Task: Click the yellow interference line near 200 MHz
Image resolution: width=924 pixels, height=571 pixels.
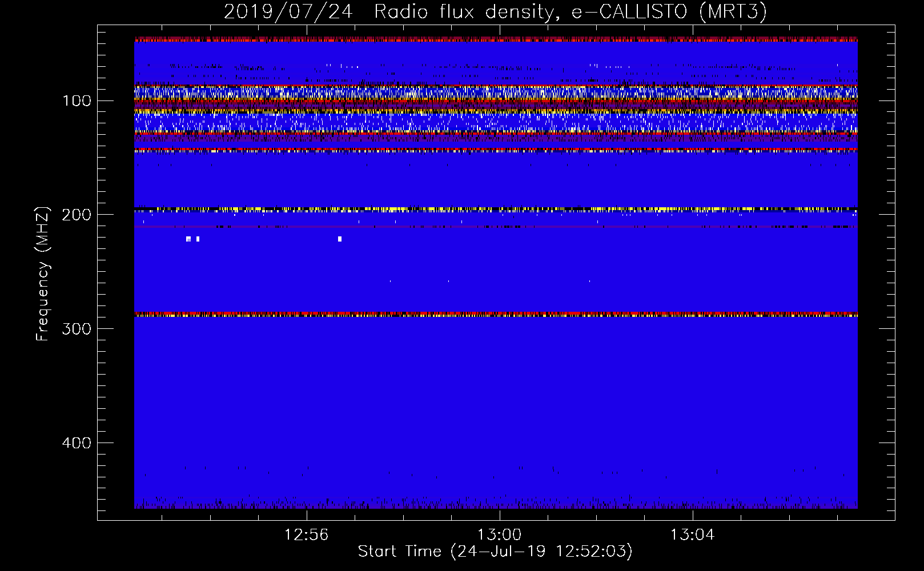Action: [496, 210]
